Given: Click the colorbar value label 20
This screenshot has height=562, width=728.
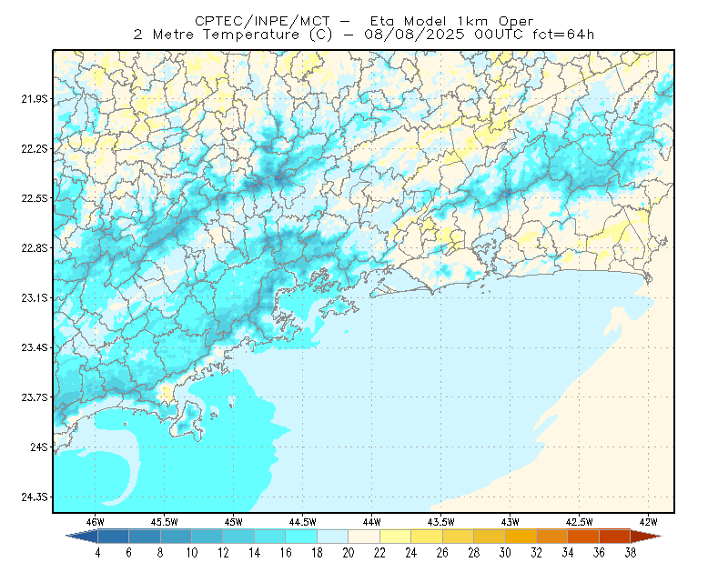Looking at the screenshot, I should tap(349, 553).
